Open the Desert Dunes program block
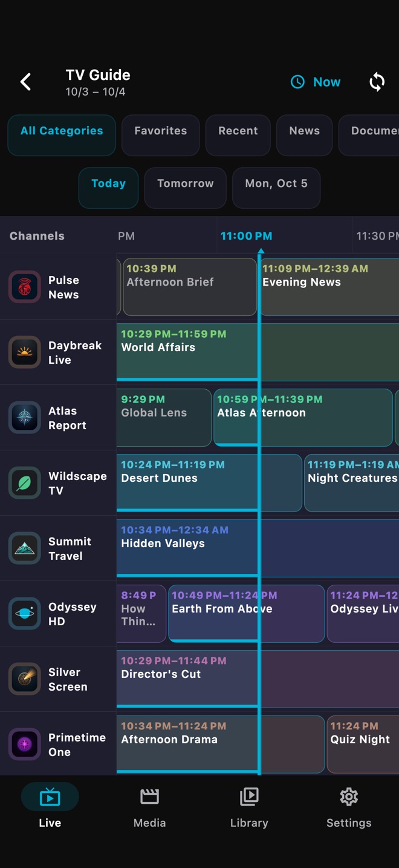399x868 pixels. pos(209,483)
